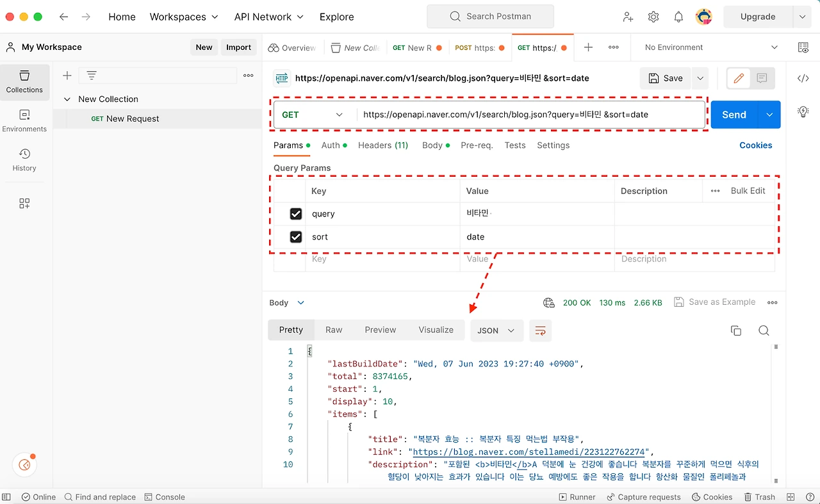Open the comments icon
Screen dimensions: 820x504
762,78
